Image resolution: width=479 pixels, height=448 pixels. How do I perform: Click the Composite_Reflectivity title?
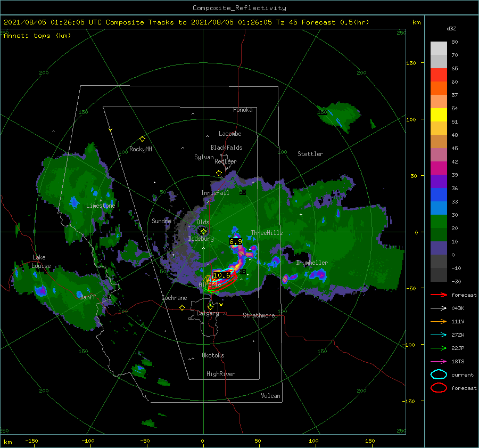point(240,8)
